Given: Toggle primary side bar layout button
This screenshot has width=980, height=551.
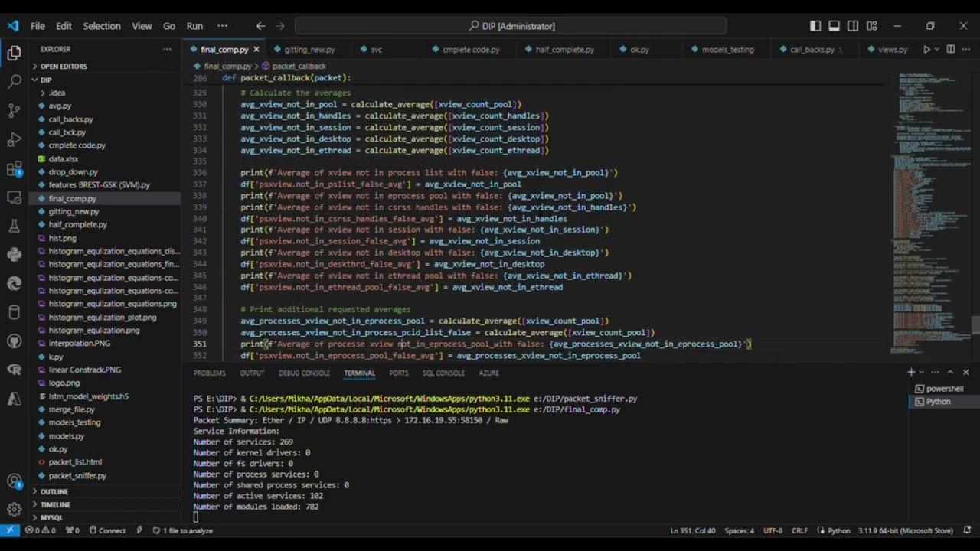Looking at the screenshot, I should click(x=815, y=26).
